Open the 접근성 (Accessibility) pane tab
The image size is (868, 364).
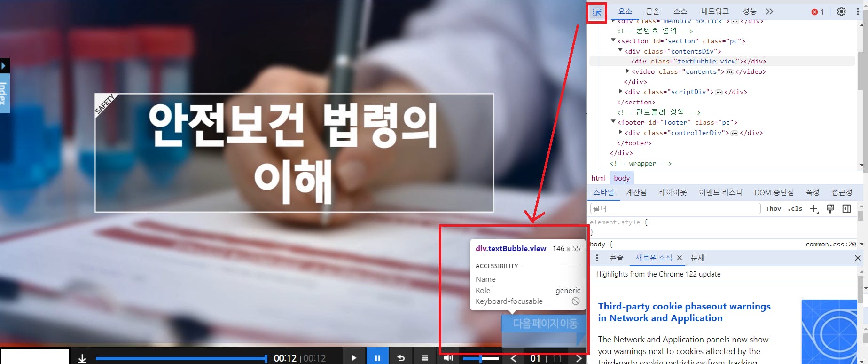coord(842,192)
